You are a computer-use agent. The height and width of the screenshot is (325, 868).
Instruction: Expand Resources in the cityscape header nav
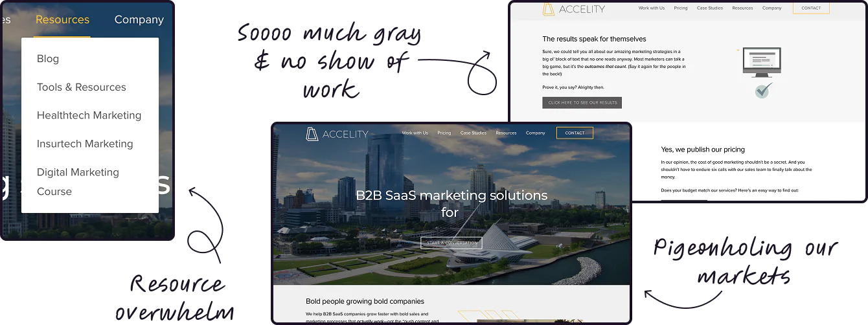click(506, 133)
